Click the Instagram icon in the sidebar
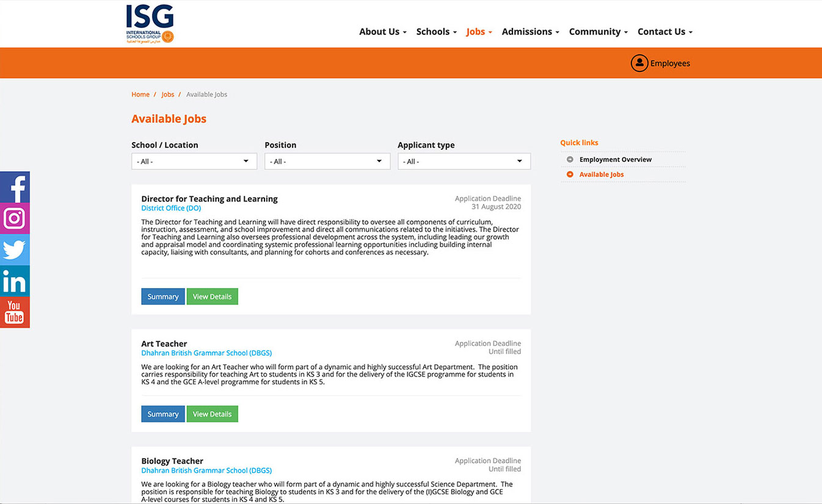Screen dimensions: 822x504 coord(15,218)
